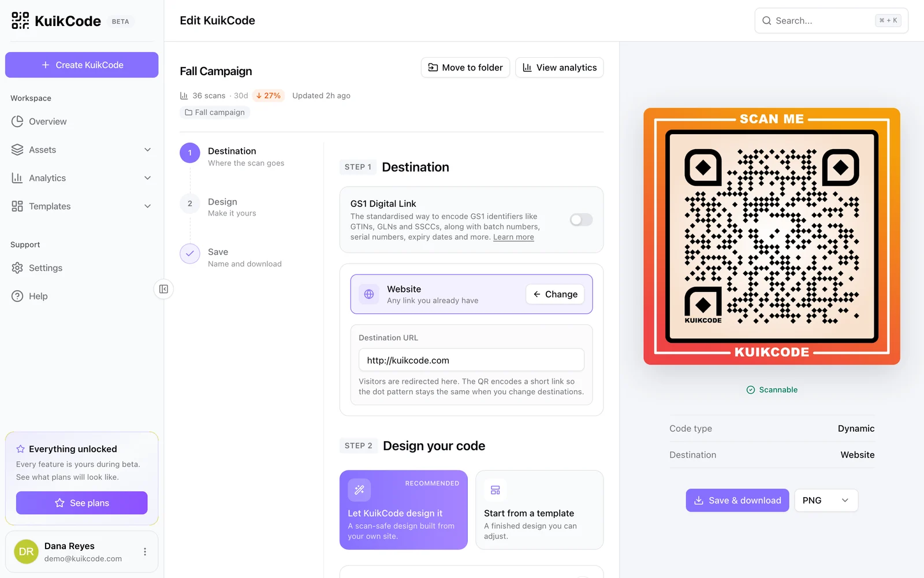Viewport: 924px width, 578px height.
Task: Click the Help question mark icon
Action: (x=17, y=296)
